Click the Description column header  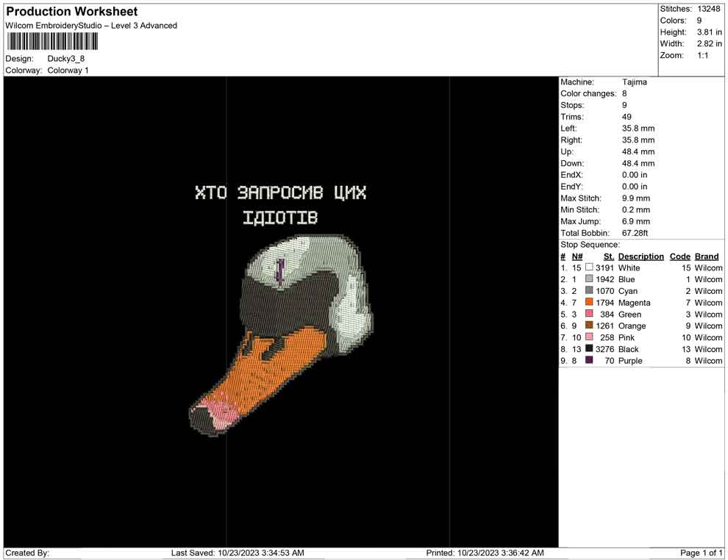[x=640, y=256]
